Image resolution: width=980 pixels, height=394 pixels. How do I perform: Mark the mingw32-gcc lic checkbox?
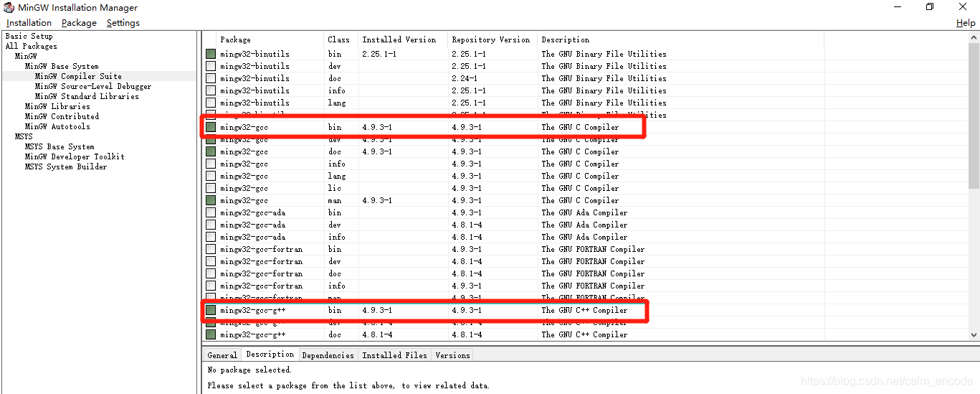(x=211, y=188)
